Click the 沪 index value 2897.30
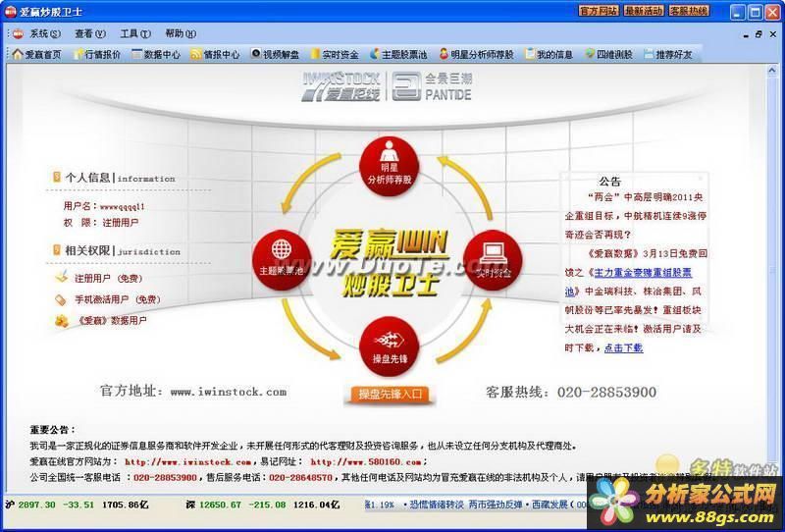 (x=36, y=505)
